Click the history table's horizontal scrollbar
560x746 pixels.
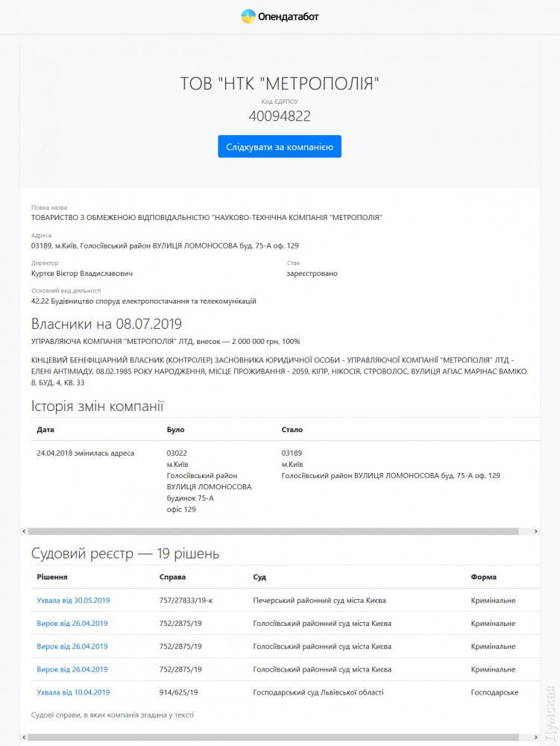coord(274,531)
